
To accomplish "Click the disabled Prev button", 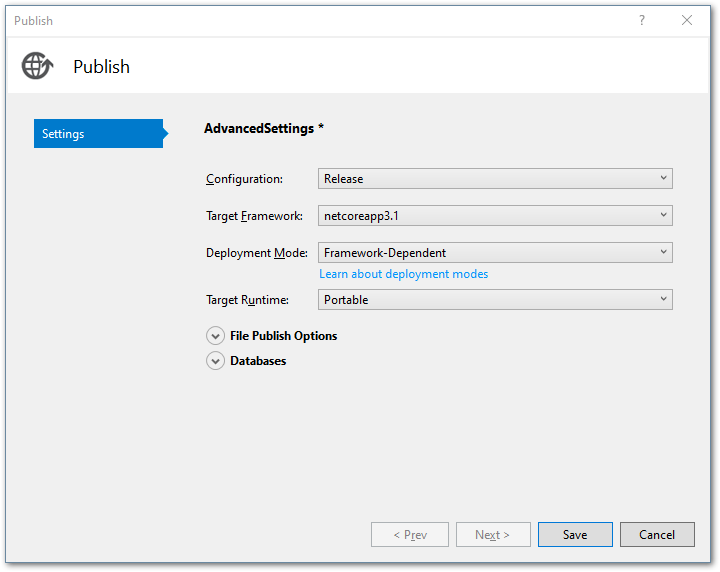I will pyautogui.click(x=410, y=535).
